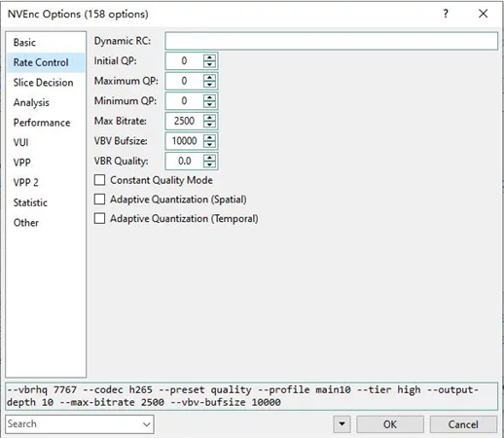Decrease VBR Quality with down arrow
Image resolution: width=504 pixels, height=438 pixels.
[209, 164]
